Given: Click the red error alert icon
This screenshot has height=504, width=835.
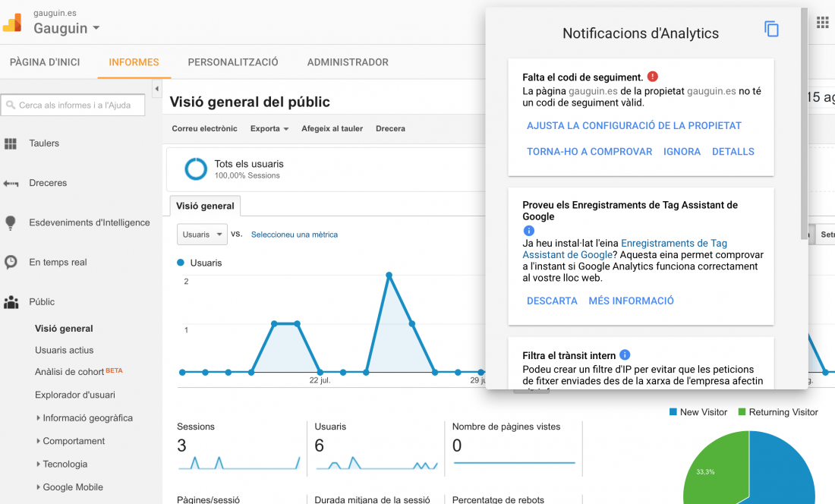Looking at the screenshot, I should [x=652, y=77].
